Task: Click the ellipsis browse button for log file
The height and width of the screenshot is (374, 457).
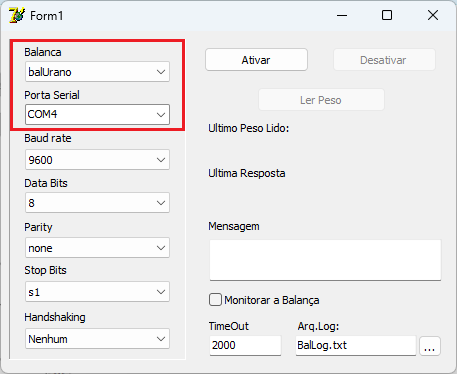Action: [x=430, y=346]
